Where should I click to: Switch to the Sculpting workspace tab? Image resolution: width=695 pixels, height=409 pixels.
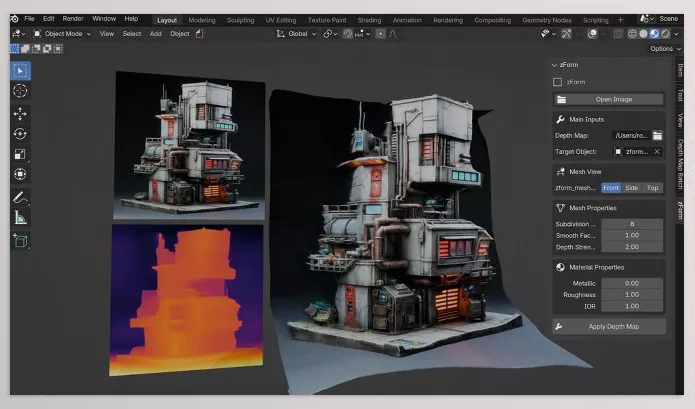click(x=241, y=19)
